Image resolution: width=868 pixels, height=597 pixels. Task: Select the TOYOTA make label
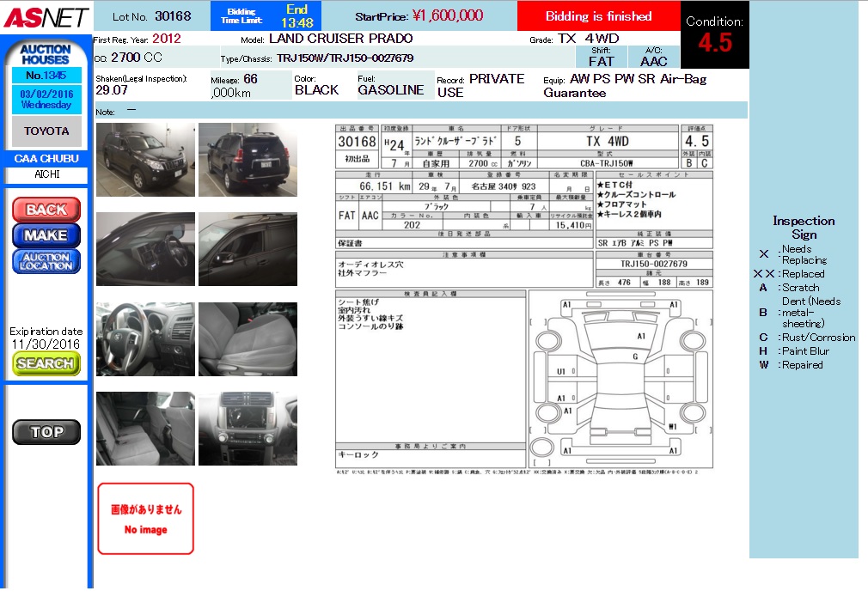46,131
